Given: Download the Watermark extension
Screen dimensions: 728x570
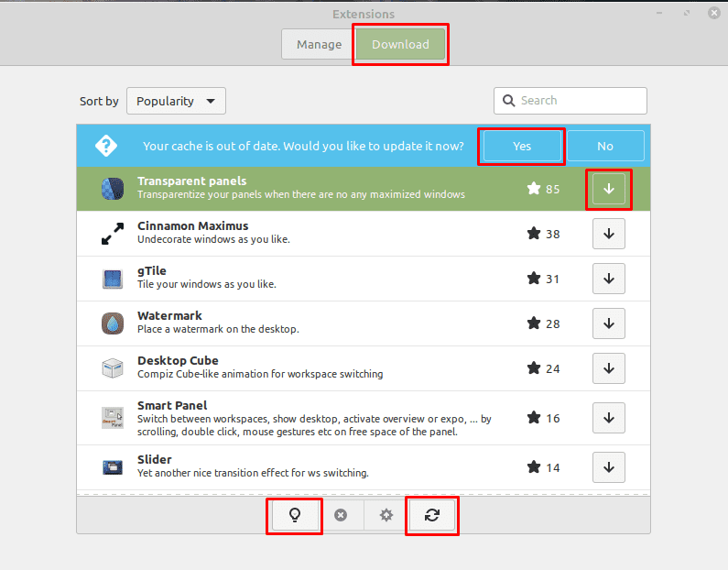Looking at the screenshot, I should (x=609, y=323).
